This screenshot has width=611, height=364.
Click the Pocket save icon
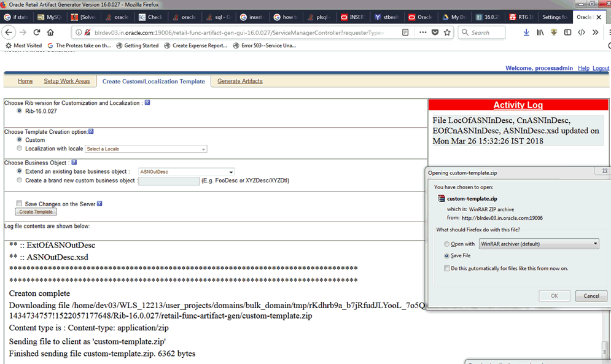point(435,33)
